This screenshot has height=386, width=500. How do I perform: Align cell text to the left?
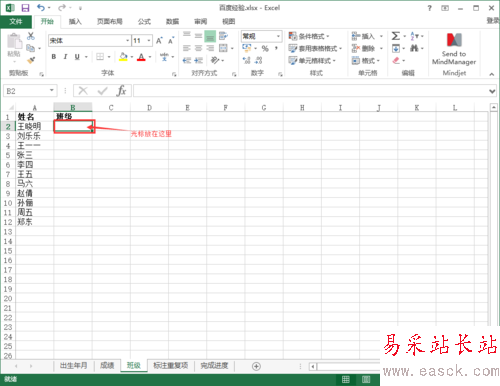(x=187, y=48)
